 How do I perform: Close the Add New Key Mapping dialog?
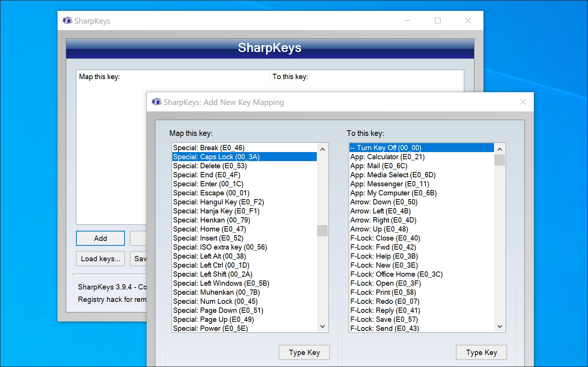coord(523,102)
